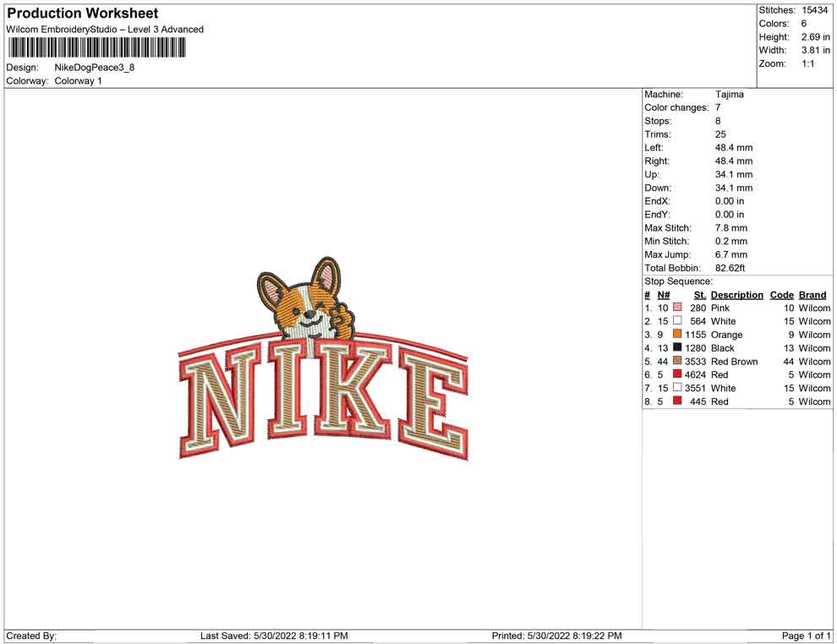837x644 pixels.
Task: Click the Pink description in row 1
Action: click(x=720, y=308)
